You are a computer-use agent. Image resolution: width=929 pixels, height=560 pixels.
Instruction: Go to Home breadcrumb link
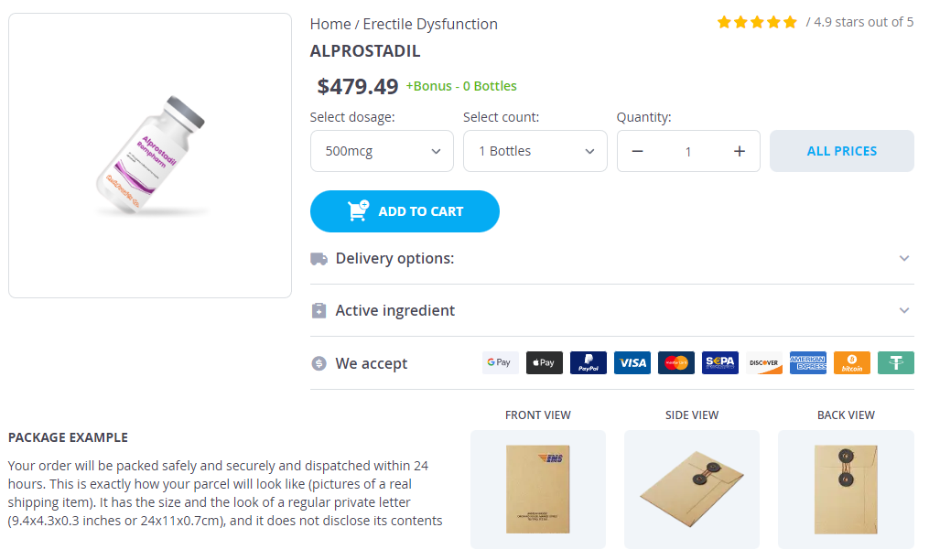pyautogui.click(x=329, y=24)
